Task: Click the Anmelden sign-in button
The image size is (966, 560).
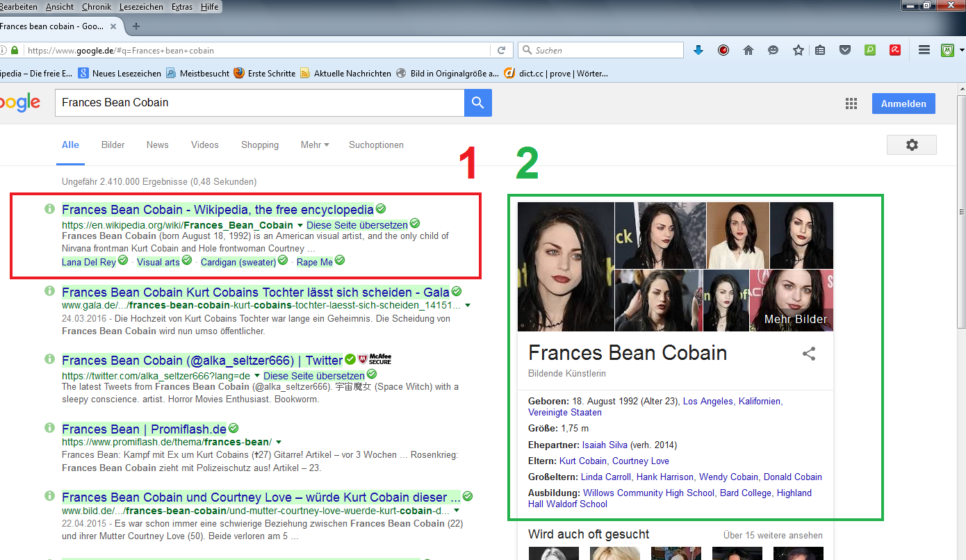Action: click(x=903, y=104)
